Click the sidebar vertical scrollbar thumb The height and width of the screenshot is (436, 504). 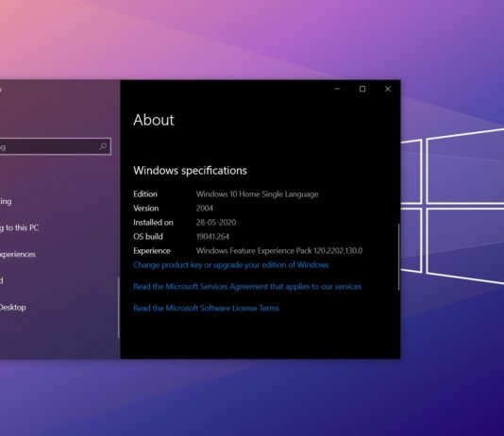click(119, 308)
